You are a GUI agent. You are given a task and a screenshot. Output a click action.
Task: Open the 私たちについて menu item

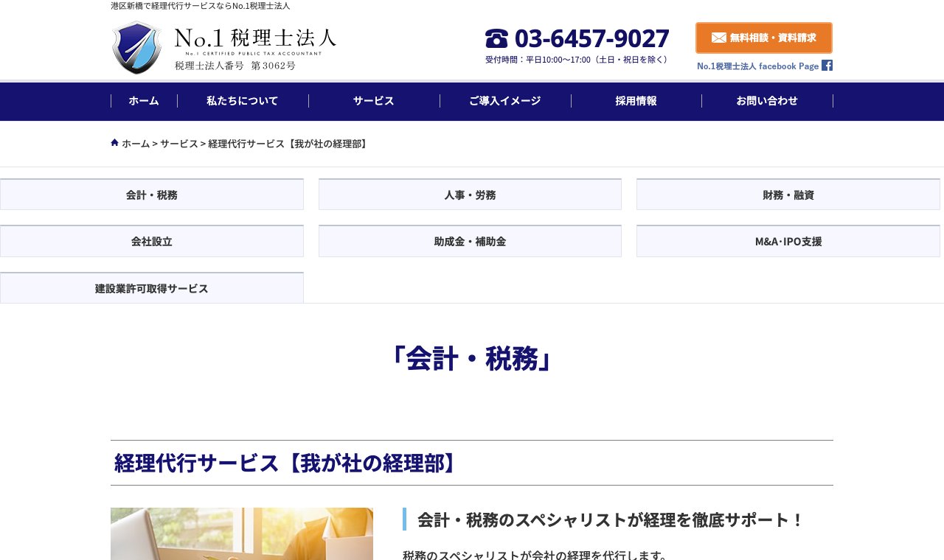pos(243,101)
